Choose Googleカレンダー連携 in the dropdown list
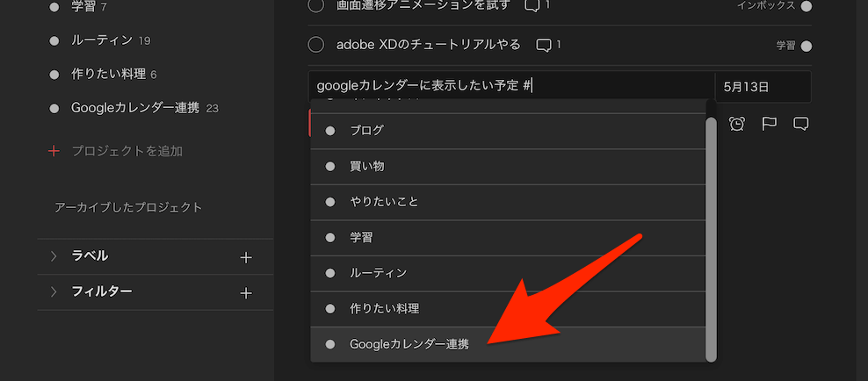The width and height of the screenshot is (868, 381). (x=508, y=344)
